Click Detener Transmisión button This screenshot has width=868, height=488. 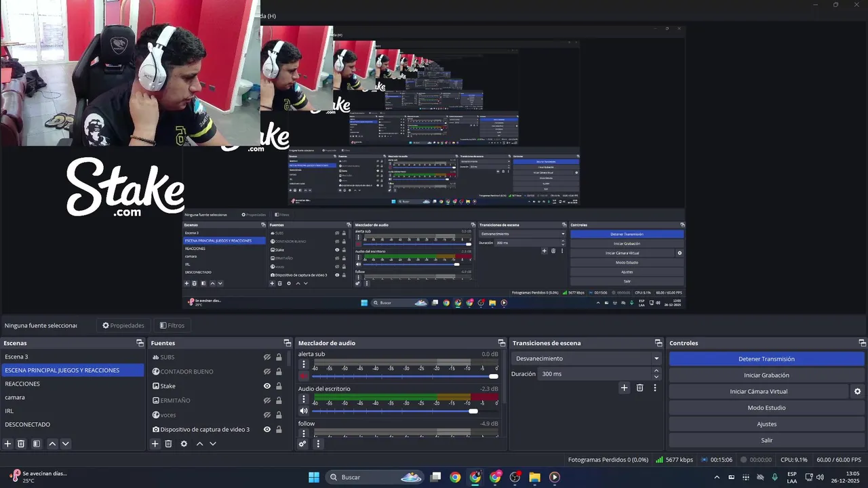(x=766, y=359)
